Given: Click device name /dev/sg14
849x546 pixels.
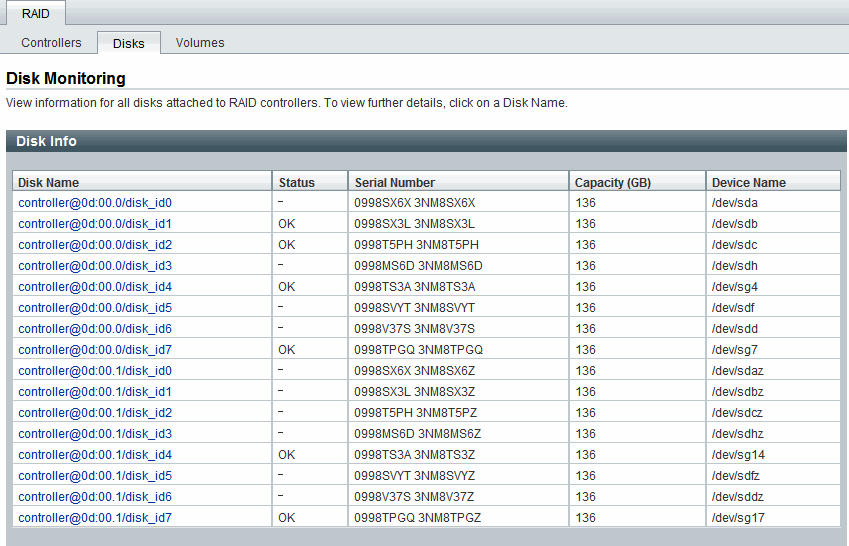Looking at the screenshot, I should pyautogui.click(x=738, y=455).
